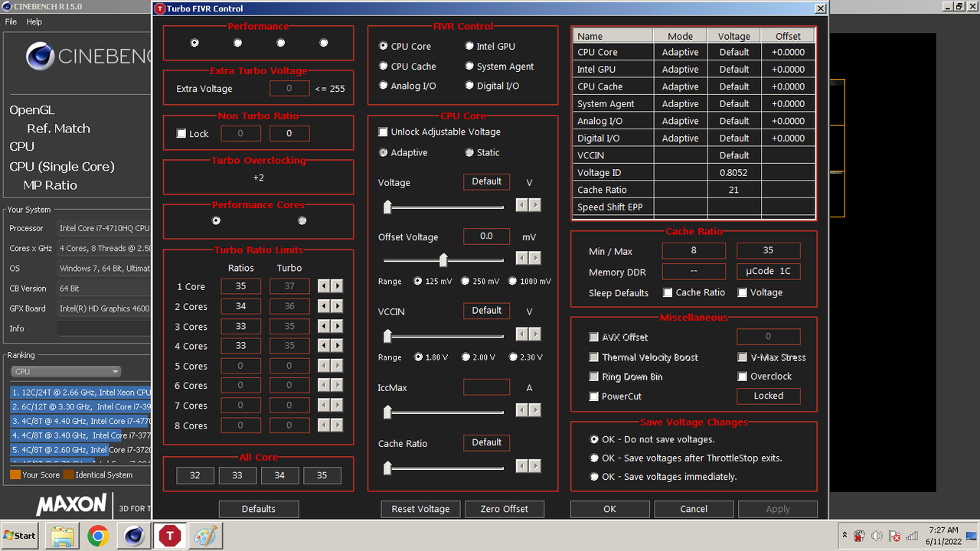
Task: Click the Reset Voltage button
Action: pos(421,509)
